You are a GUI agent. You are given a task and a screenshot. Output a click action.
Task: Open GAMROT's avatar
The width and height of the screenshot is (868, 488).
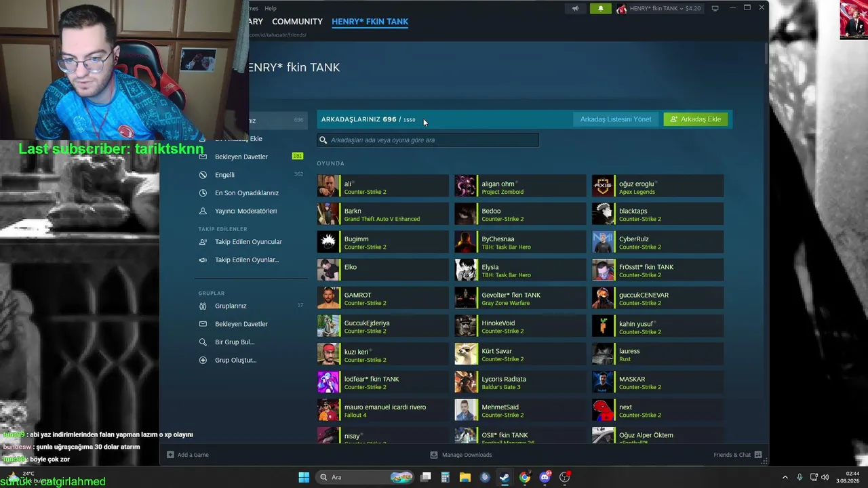[x=328, y=298]
